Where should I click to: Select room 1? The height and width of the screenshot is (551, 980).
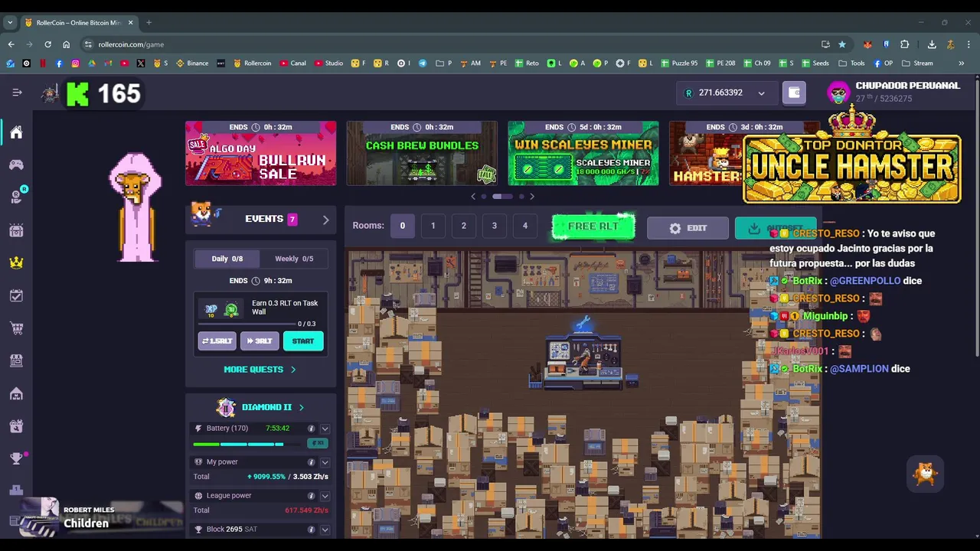433,226
